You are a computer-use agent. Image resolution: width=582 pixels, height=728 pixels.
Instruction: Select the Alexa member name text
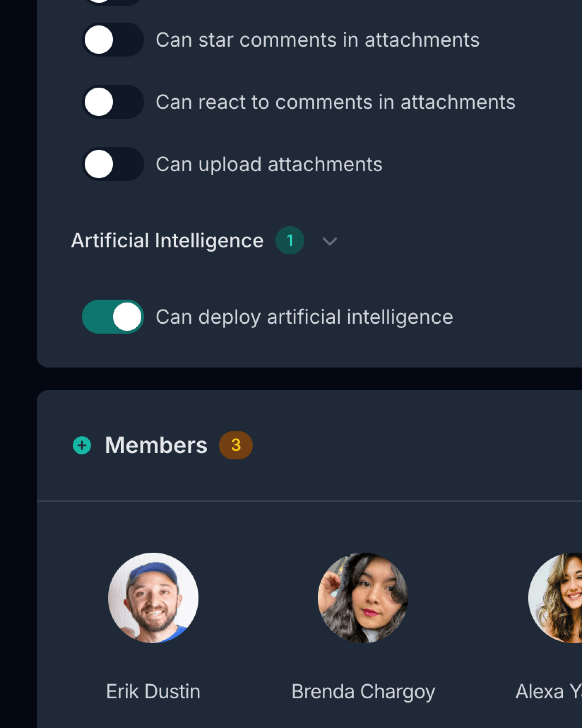(548, 692)
